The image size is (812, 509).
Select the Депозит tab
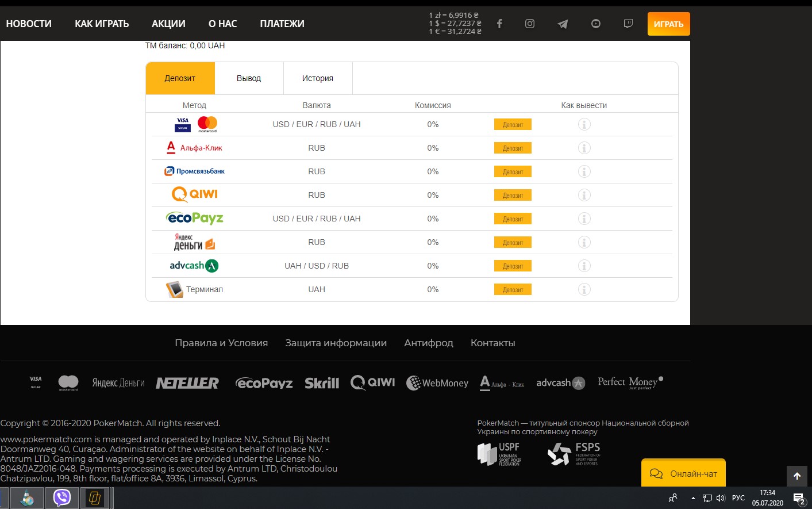point(180,78)
